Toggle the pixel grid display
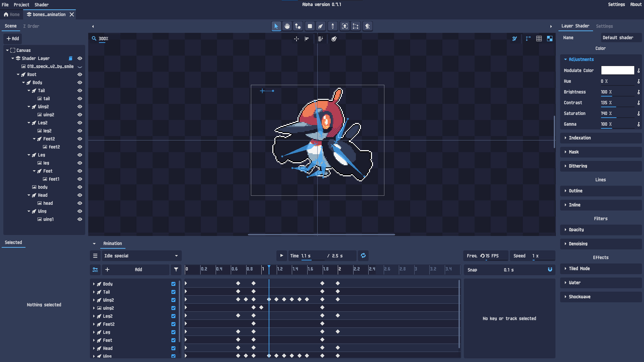The image size is (644, 362). [539, 39]
